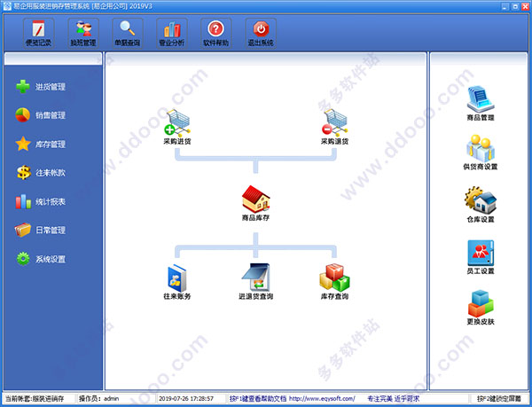Click the green plus icon beside 进货管理
This screenshot has height=407, width=532.
coord(23,87)
